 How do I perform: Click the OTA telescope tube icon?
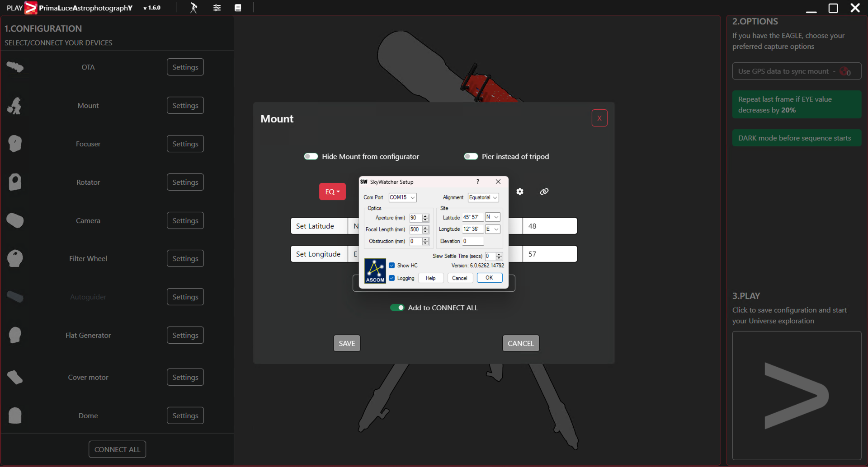coord(15,67)
